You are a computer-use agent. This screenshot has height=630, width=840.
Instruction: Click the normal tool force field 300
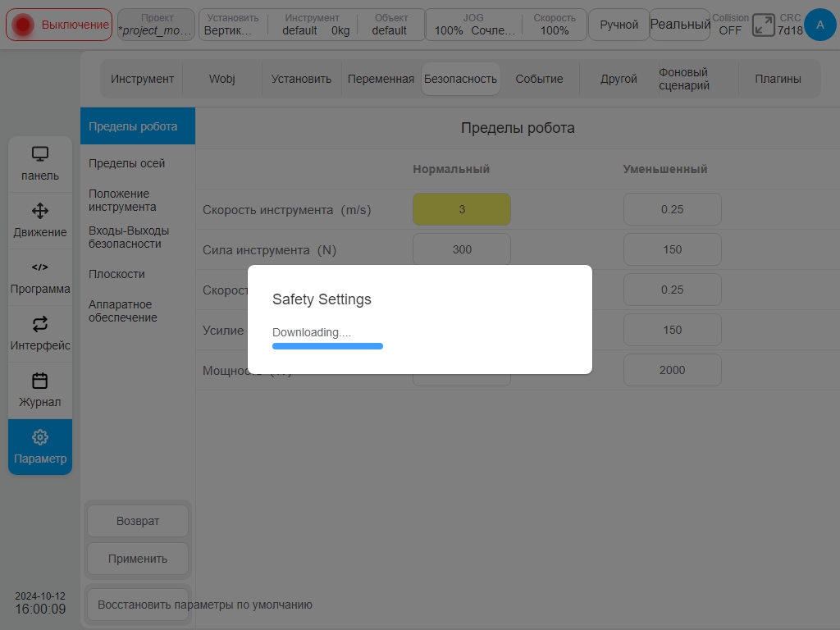click(461, 249)
